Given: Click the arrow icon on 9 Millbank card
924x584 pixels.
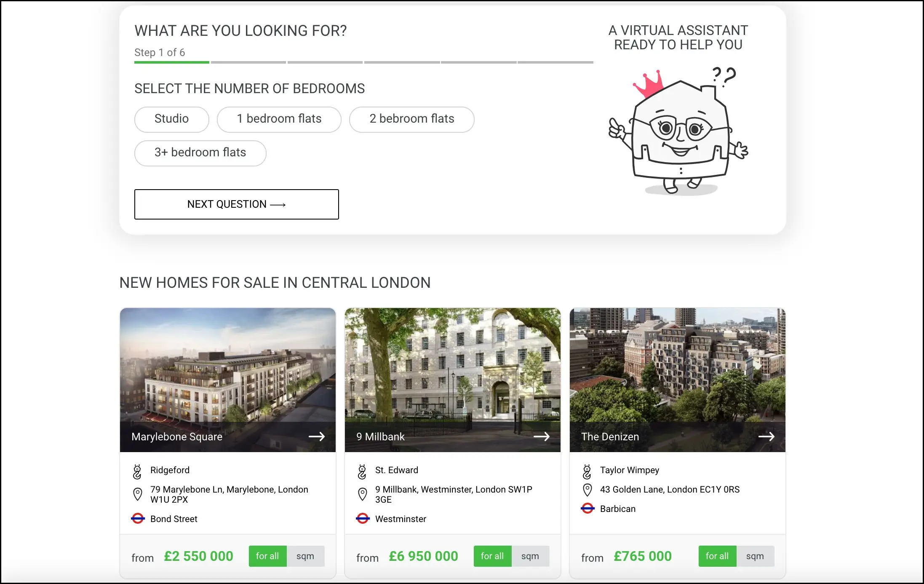Looking at the screenshot, I should [542, 437].
